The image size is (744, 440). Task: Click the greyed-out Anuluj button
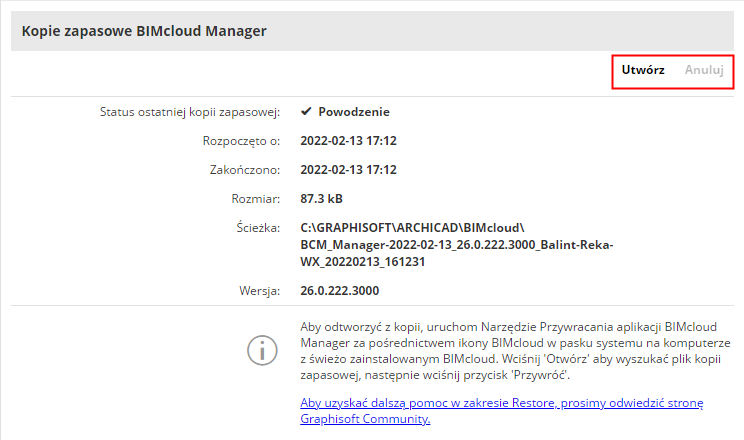(x=704, y=70)
